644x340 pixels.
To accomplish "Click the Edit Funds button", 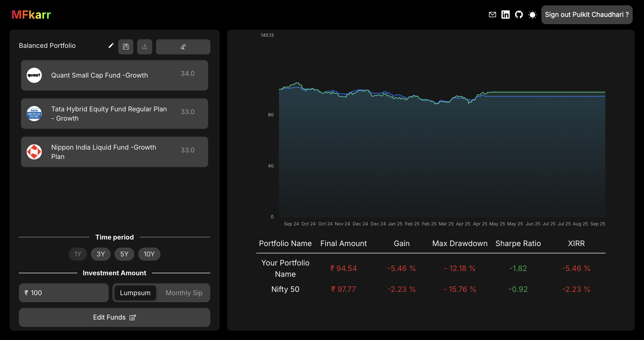I will coord(114,317).
